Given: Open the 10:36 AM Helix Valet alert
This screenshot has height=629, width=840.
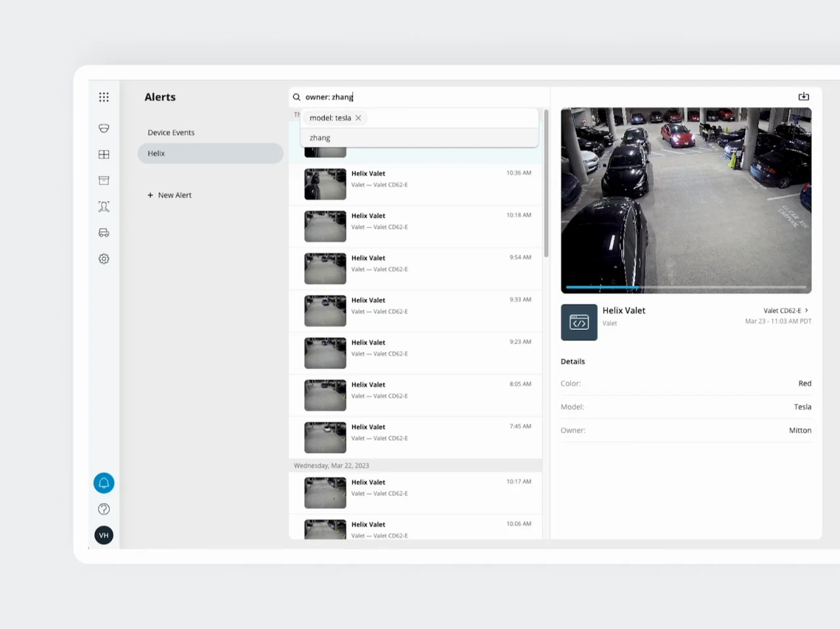Looking at the screenshot, I should click(415, 184).
